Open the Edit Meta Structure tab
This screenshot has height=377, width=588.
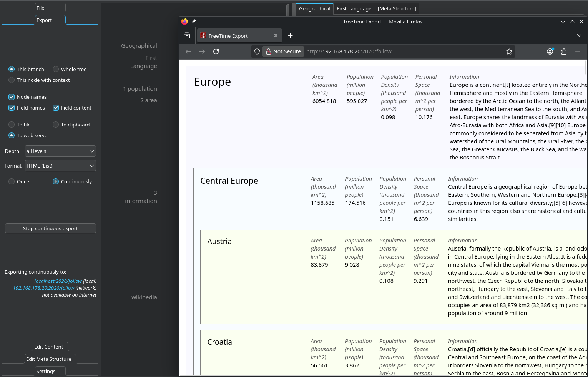tap(49, 359)
